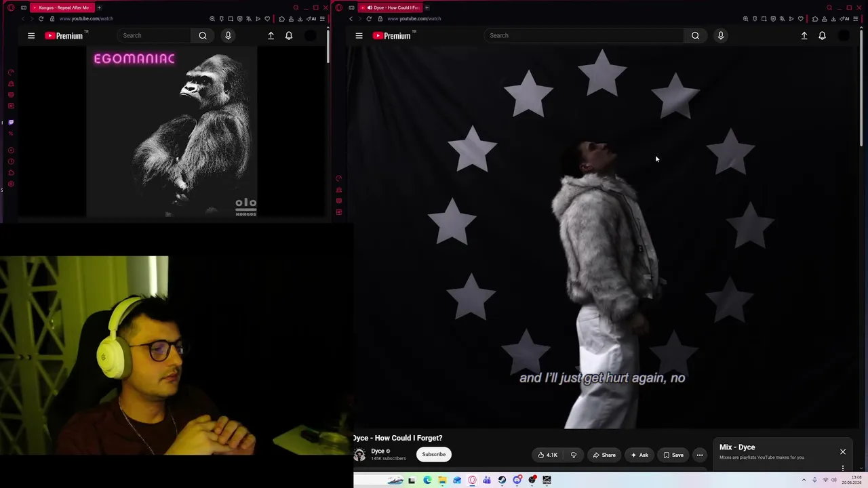Viewport: 868px width, 488px height.
Task: Open Opera menu logo in Dyce window
Action: [x=338, y=7]
